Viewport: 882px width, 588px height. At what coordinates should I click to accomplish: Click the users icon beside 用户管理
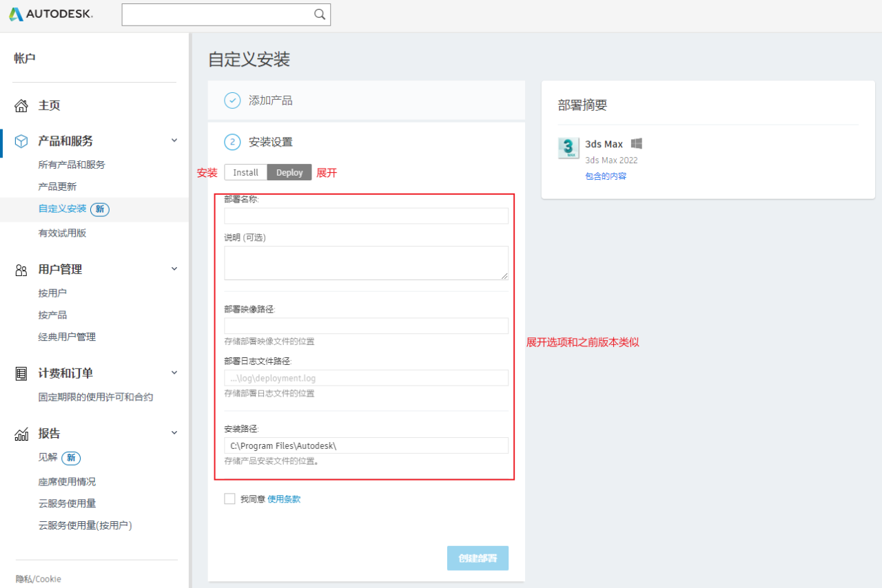[x=21, y=270]
